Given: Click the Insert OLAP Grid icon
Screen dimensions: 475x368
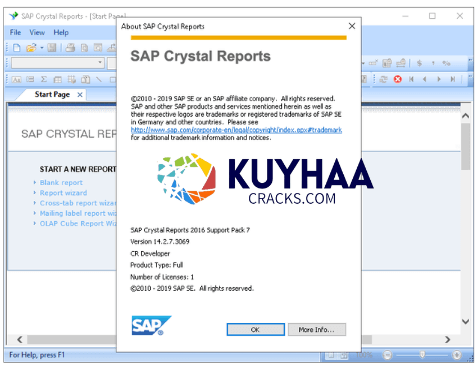Looking at the screenshot, I should coord(72,79).
